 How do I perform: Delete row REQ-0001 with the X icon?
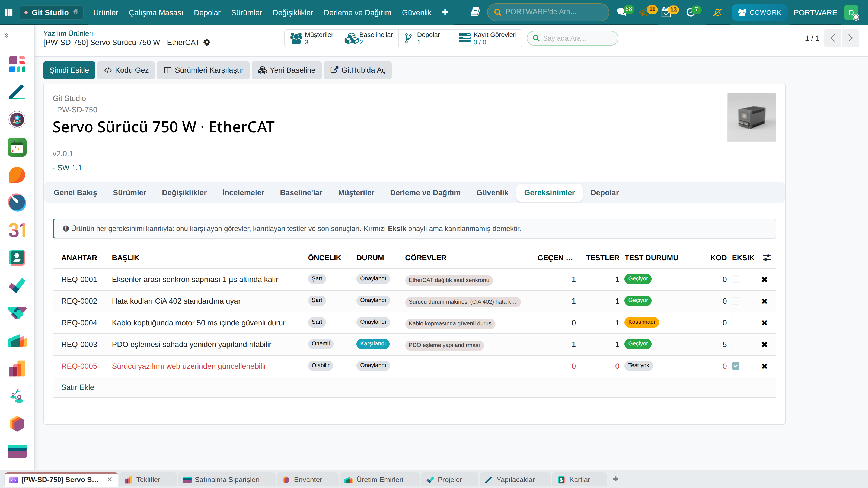point(764,280)
